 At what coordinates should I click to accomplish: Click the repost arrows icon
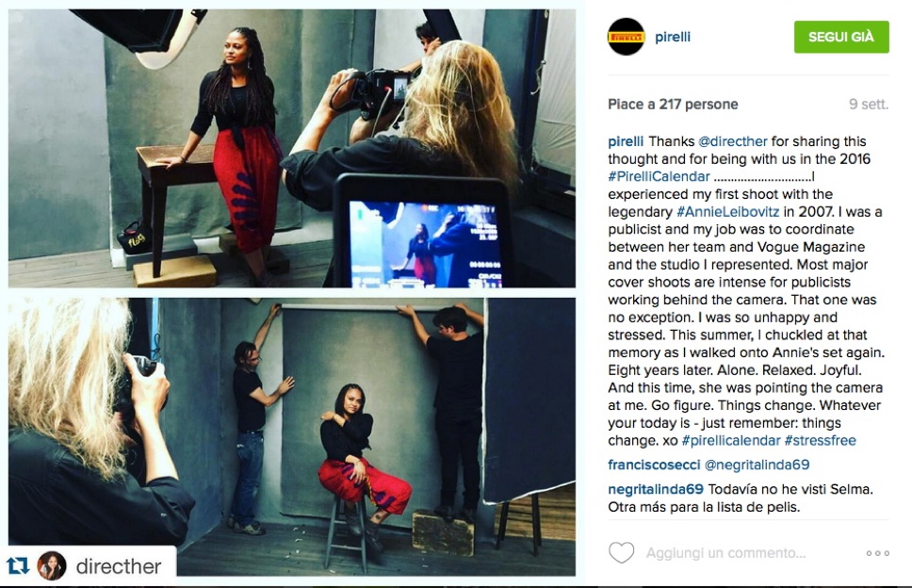point(18,565)
